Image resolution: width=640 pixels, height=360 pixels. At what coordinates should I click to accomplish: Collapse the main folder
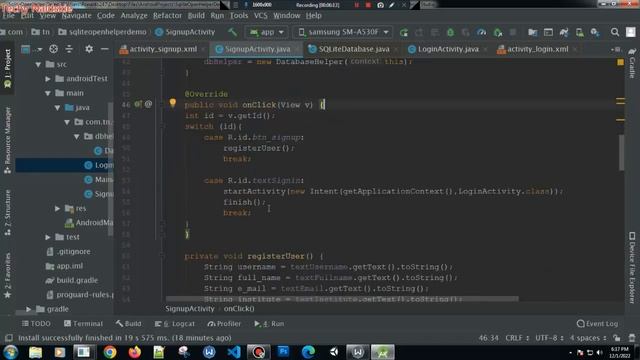pos(48,93)
